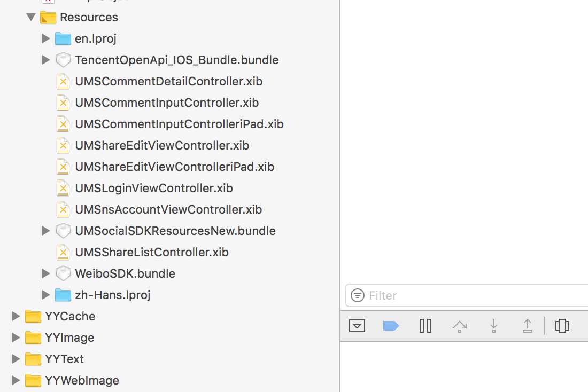Click the Step Out debug button
The width and height of the screenshot is (588, 392).
tap(528, 326)
